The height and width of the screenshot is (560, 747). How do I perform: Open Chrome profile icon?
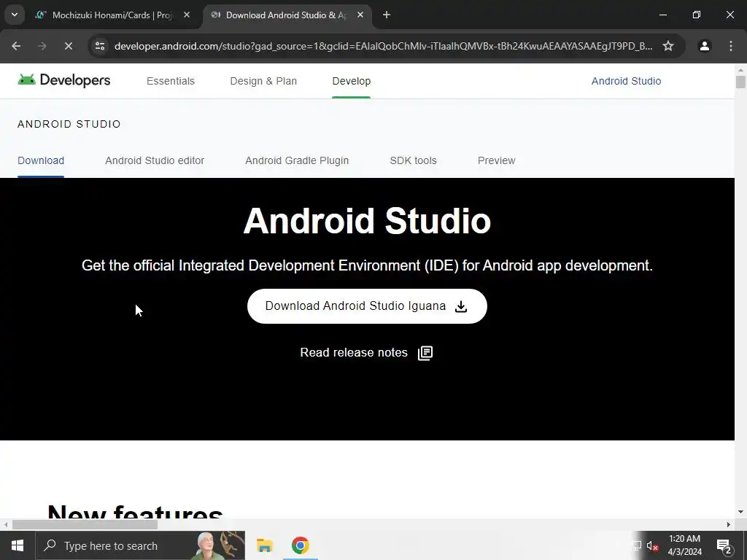click(x=704, y=46)
